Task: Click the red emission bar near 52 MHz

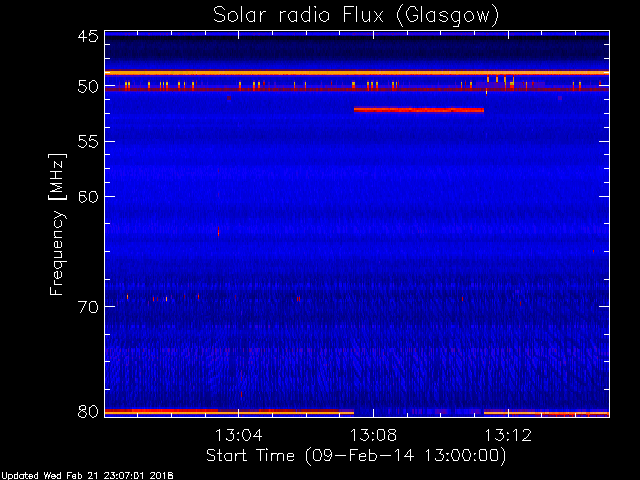Action: pyautogui.click(x=419, y=109)
